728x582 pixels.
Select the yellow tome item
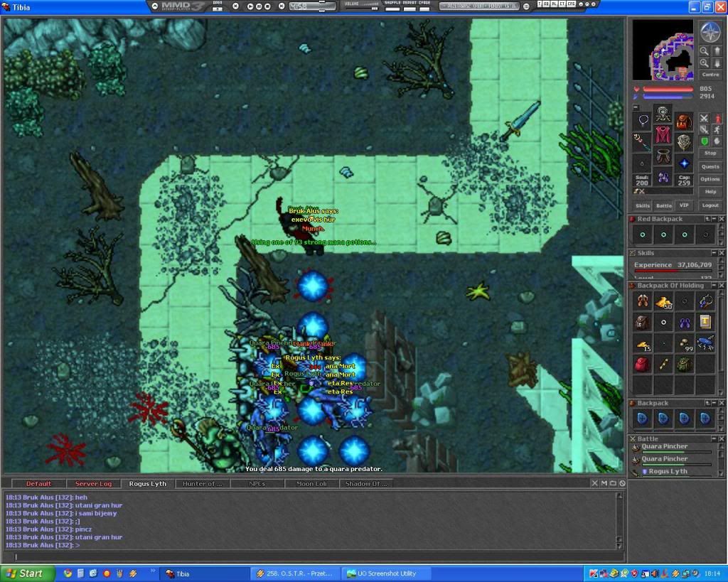705,322
